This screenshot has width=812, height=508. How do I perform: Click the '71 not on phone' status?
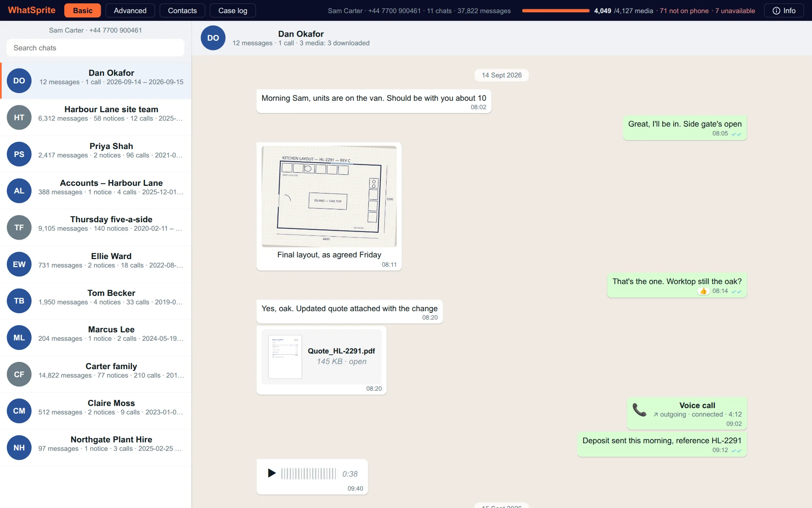point(684,11)
